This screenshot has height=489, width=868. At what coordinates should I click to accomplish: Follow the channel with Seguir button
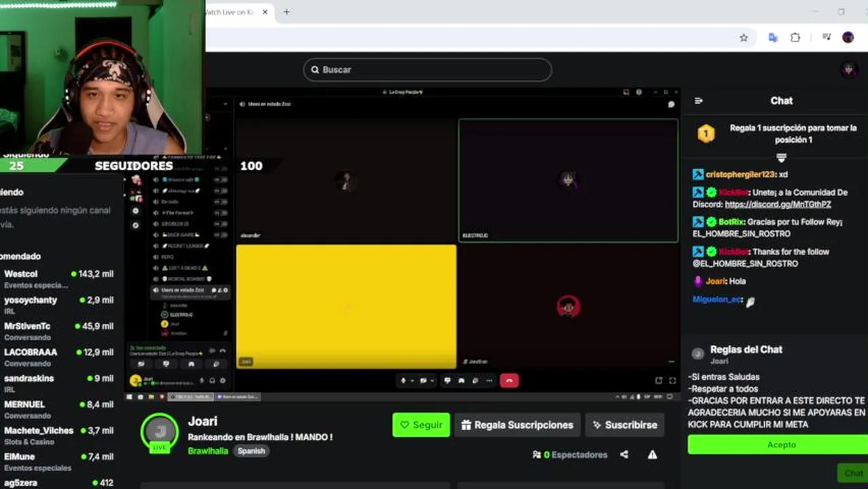(421, 424)
